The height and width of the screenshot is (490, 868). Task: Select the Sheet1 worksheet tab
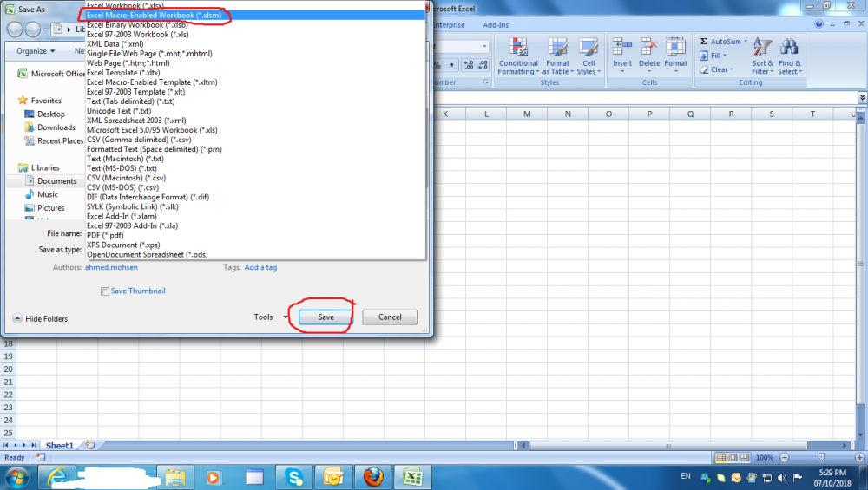click(x=59, y=445)
